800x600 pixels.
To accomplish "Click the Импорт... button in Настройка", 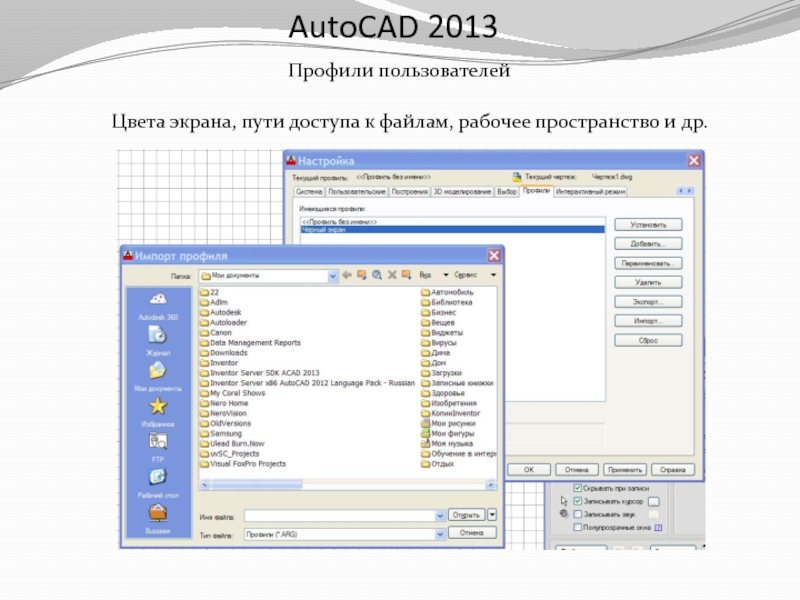I will (x=648, y=321).
